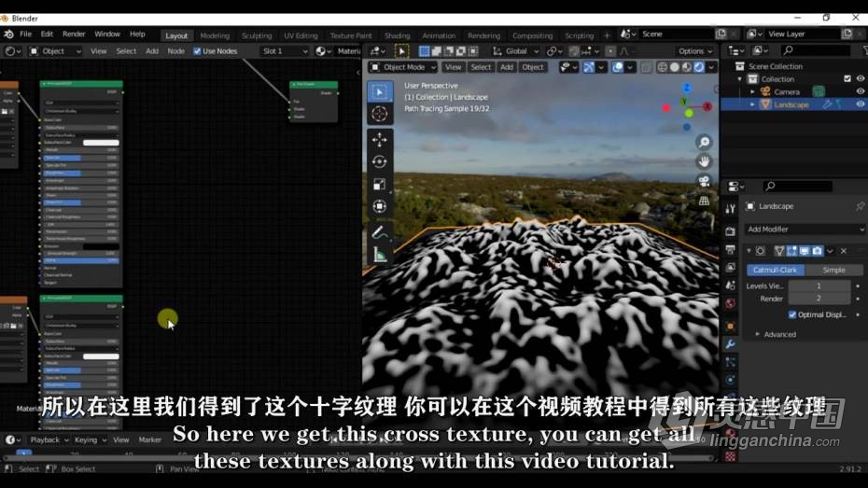Toggle Collection exclude checkbox in outliner

coord(847,78)
